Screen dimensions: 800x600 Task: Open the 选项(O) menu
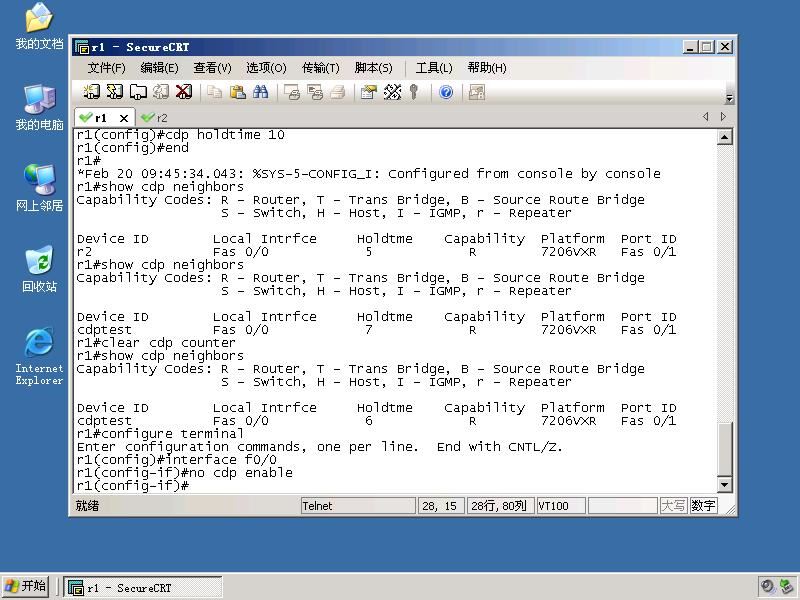(x=266, y=68)
